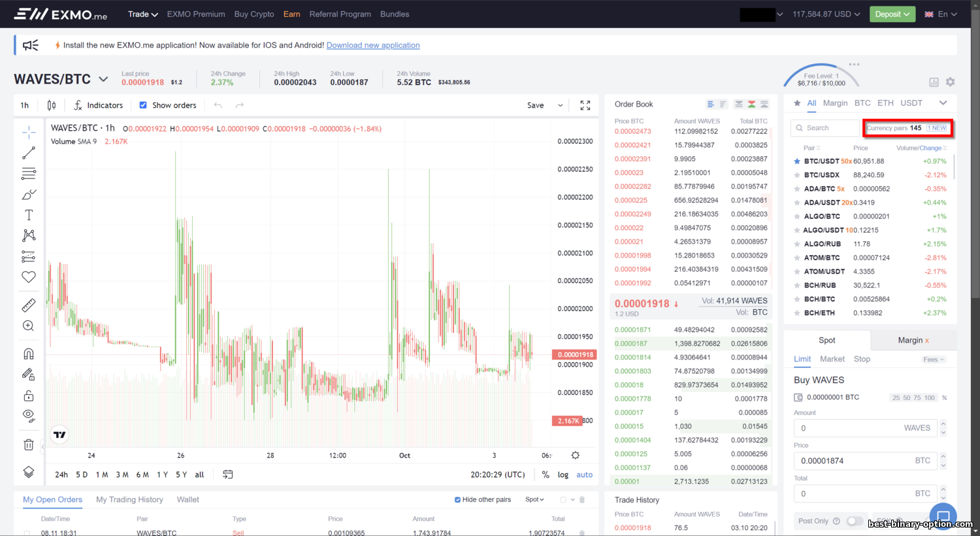This screenshot has width=980, height=536.
Task: Open chart fullscreen mode
Action: click(585, 105)
